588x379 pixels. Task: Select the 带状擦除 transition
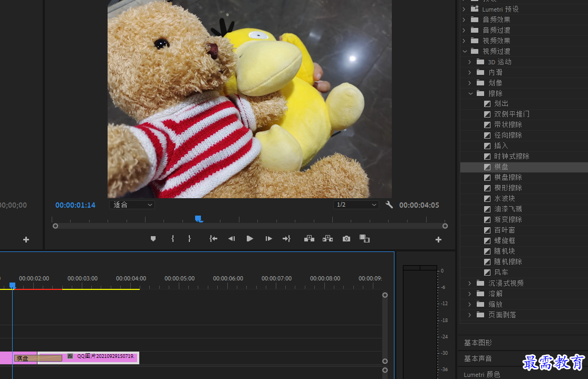pos(508,124)
